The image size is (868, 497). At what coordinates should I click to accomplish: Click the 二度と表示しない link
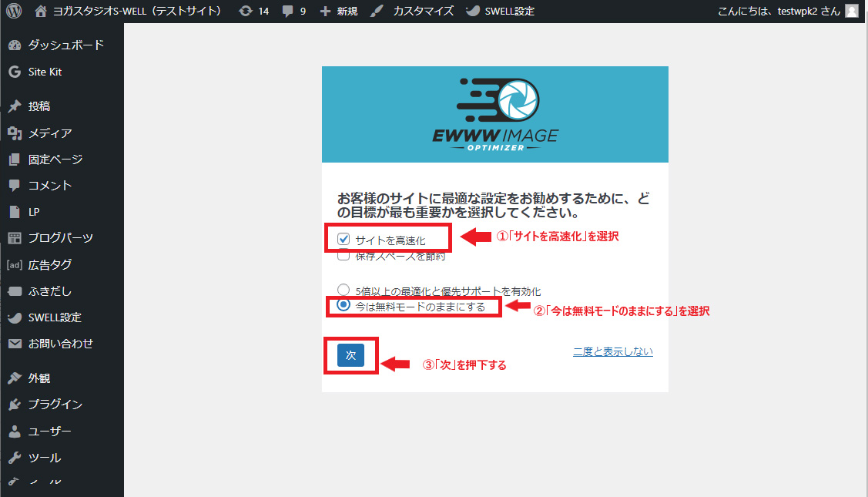(x=613, y=351)
